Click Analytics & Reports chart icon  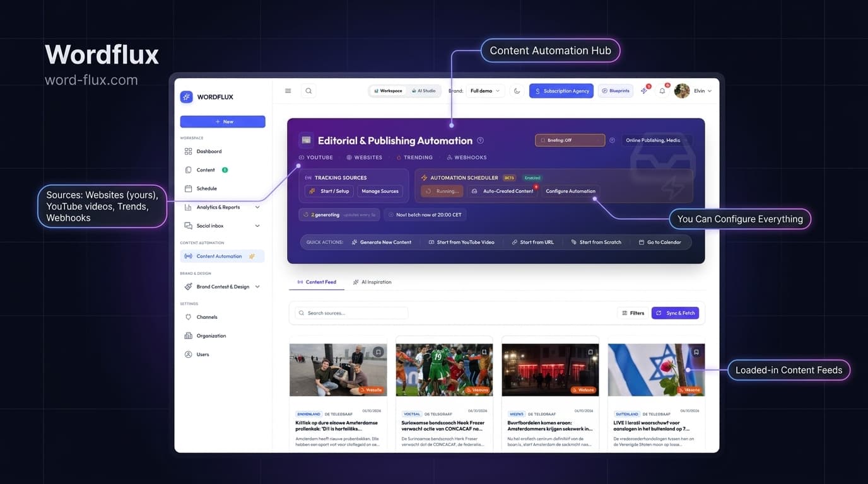(x=188, y=207)
